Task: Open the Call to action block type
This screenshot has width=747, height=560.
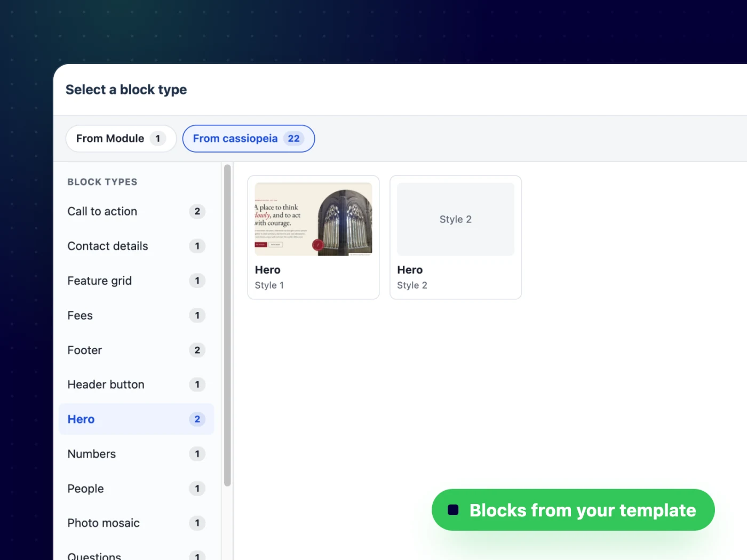Action: pyautogui.click(x=137, y=212)
